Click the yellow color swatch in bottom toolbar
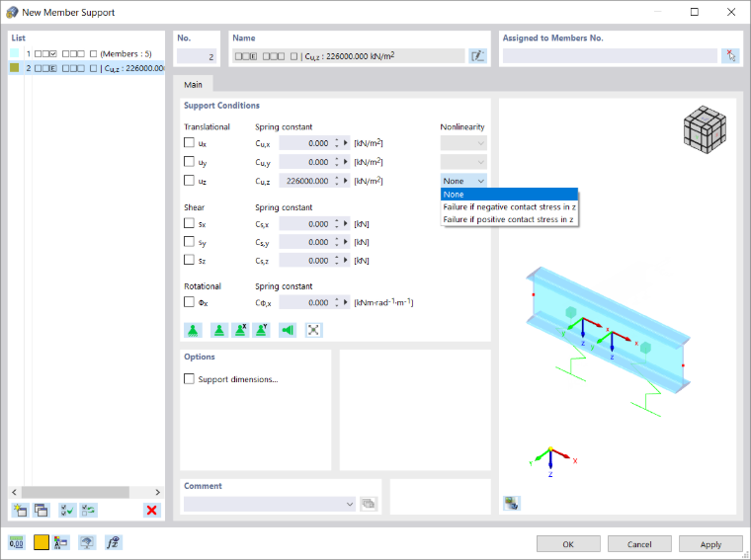Image resolution: width=751 pixels, height=560 pixels. pyautogui.click(x=42, y=542)
